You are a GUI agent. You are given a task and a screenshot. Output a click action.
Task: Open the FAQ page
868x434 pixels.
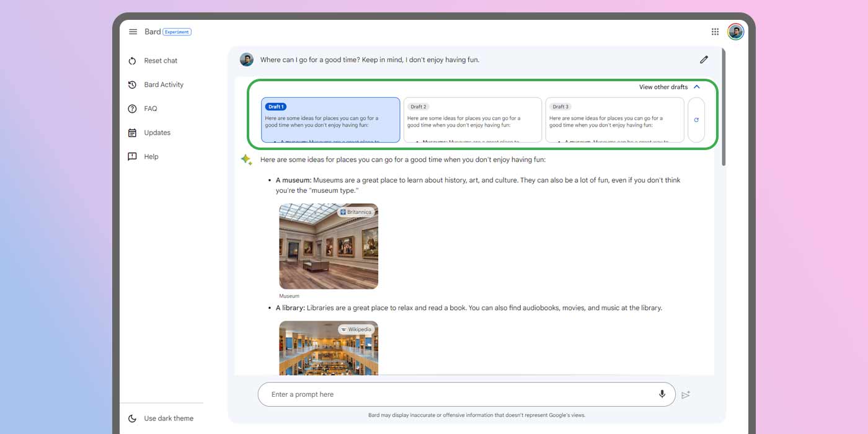149,108
